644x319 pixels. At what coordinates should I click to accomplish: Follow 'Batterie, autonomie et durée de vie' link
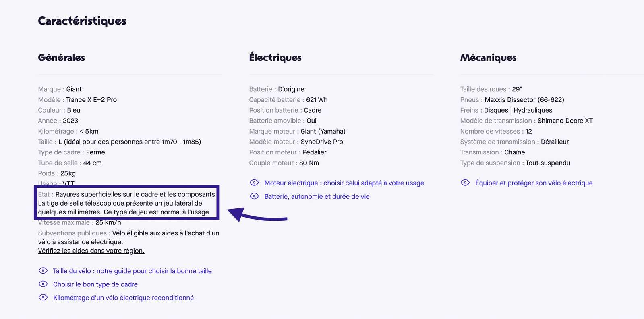click(x=317, y=197)
